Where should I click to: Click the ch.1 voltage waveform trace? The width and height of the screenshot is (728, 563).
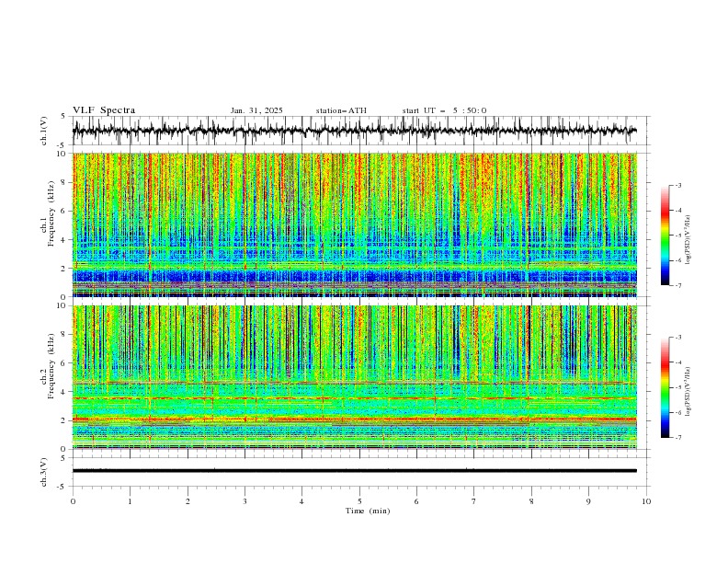tap(354, 131)
